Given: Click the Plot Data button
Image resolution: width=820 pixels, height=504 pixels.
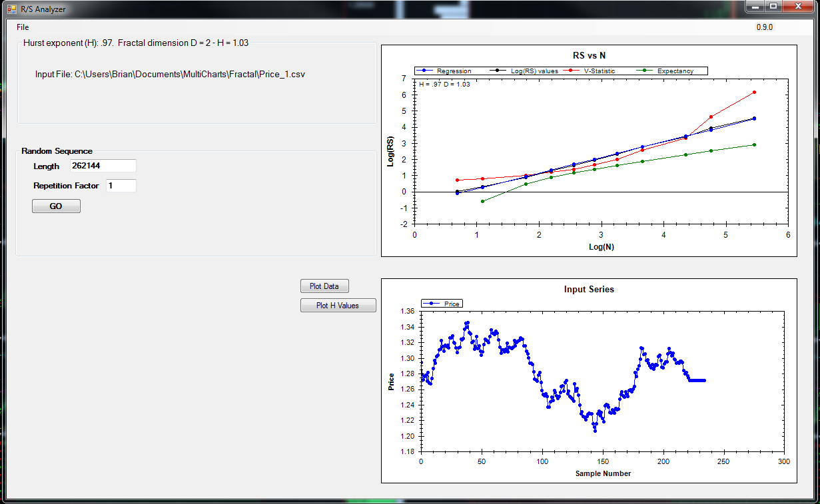Looking at the screenshot, I should click(x=324, y=286).
